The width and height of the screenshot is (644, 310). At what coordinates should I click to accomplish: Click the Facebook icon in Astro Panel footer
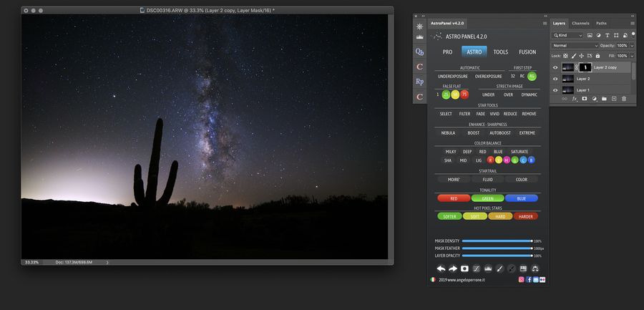529,279
